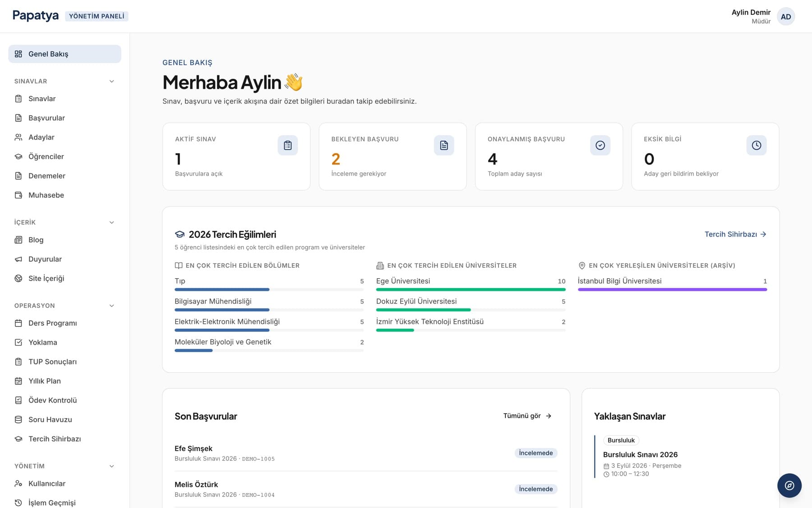
Task: Click the Bilgisayar Mühendisliği label
Action: pos(213,301)
